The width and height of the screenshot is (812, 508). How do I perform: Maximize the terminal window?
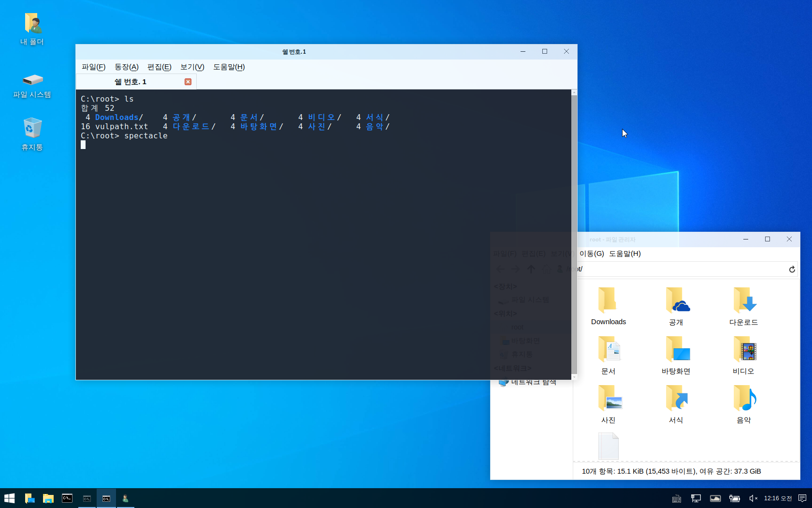[x=545, y=51]
